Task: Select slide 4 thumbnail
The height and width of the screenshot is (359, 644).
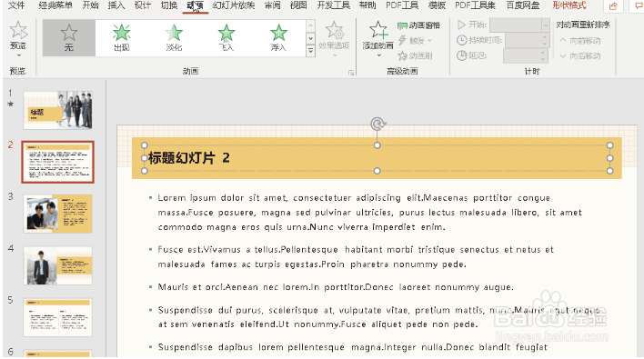Action: click(x=57, y=265)
